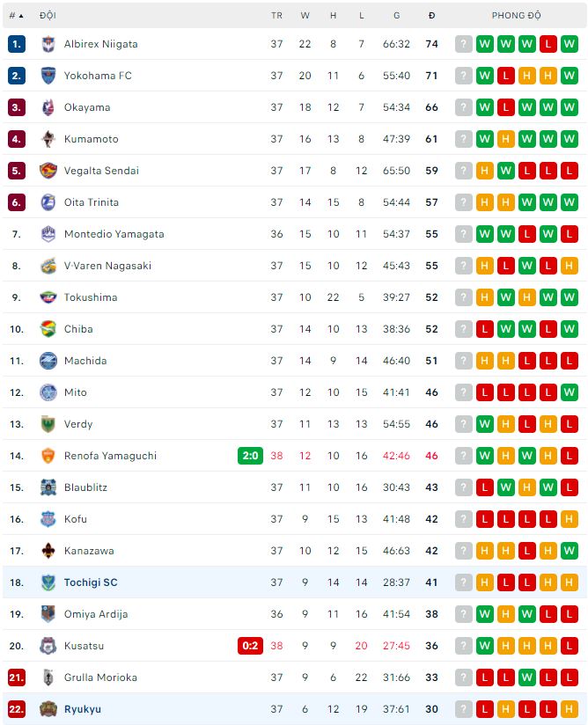
Task: Click the Vegalta Sendai team crest
Action: click(x=48, y=171)
